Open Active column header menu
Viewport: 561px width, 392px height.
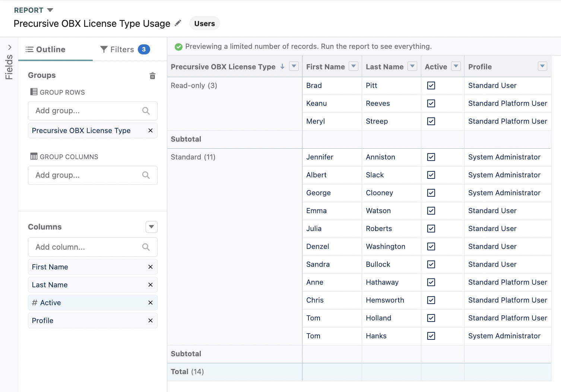click(456, 66)
